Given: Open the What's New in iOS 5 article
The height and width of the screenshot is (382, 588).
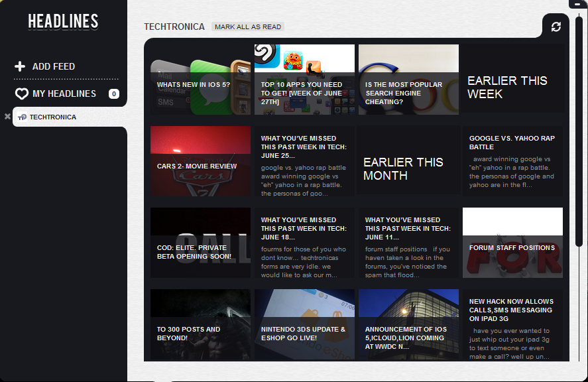Looking at the screenshot, I should [x=200, y=80].
